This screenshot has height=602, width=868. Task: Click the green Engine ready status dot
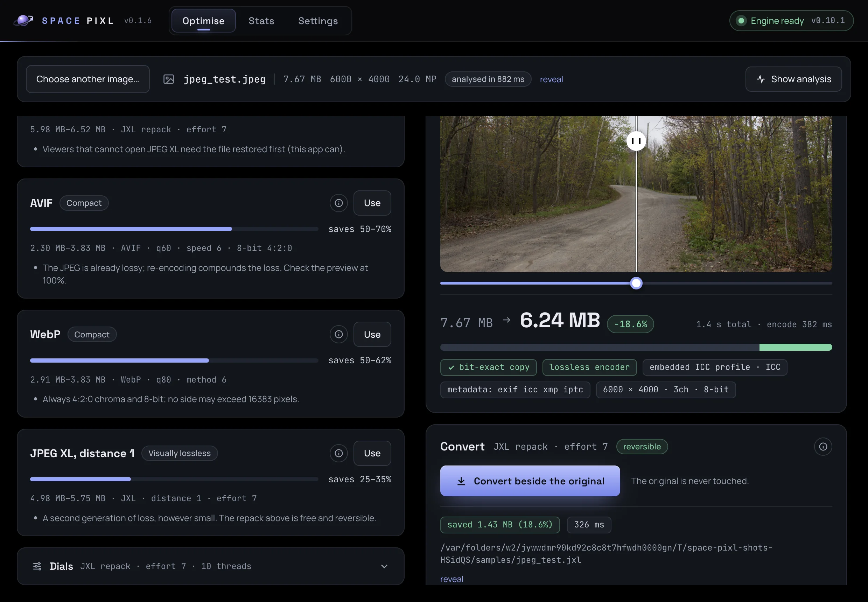click(x=741, y=21)
